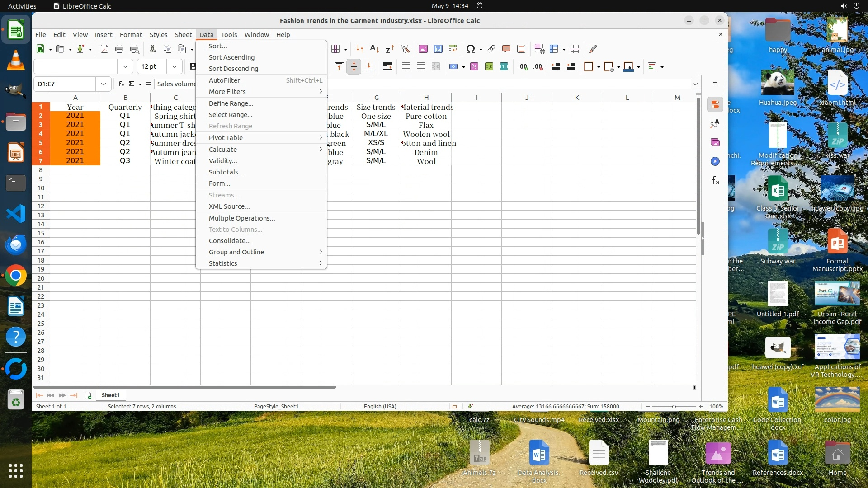Toggle Center Vertically alignment button
Image resolution: width=868 pixels, height=488 pixels.
tap(354, 67)
